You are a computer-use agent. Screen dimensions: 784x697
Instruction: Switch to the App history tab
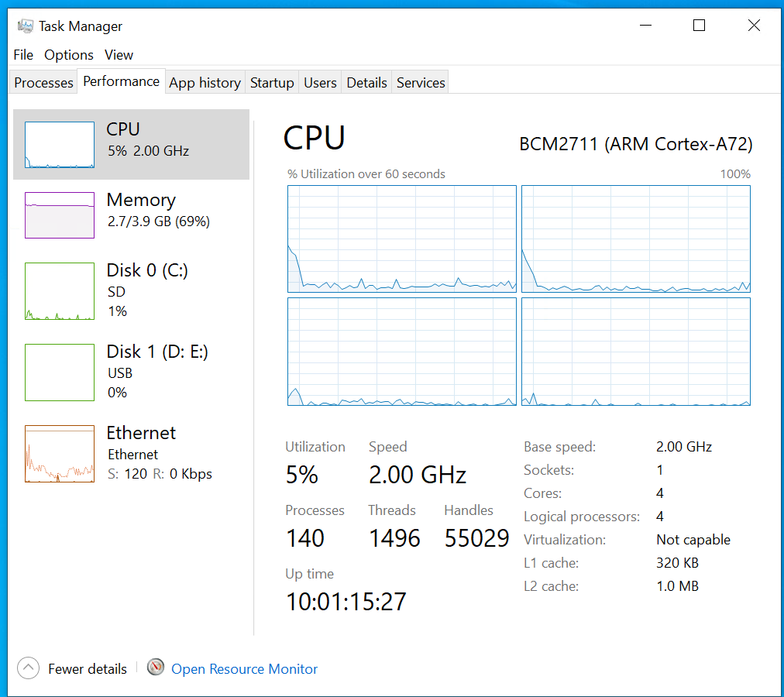tap(205, 83)
